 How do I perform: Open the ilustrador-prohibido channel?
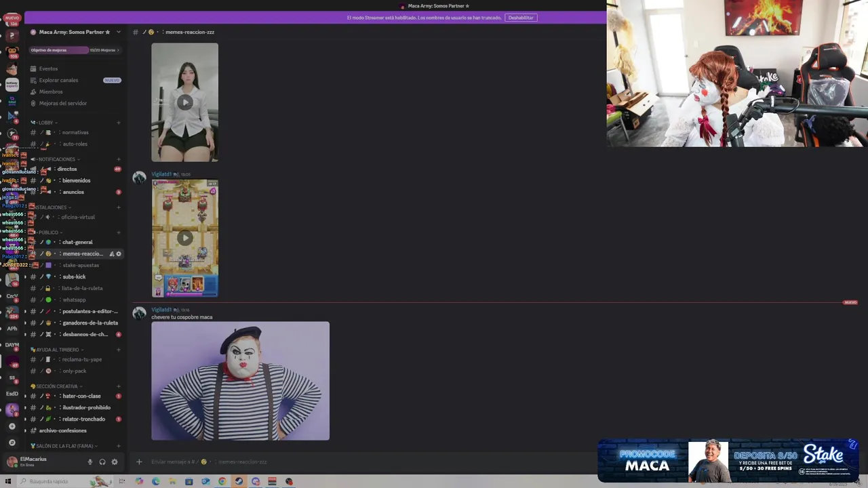coord(75,407)
